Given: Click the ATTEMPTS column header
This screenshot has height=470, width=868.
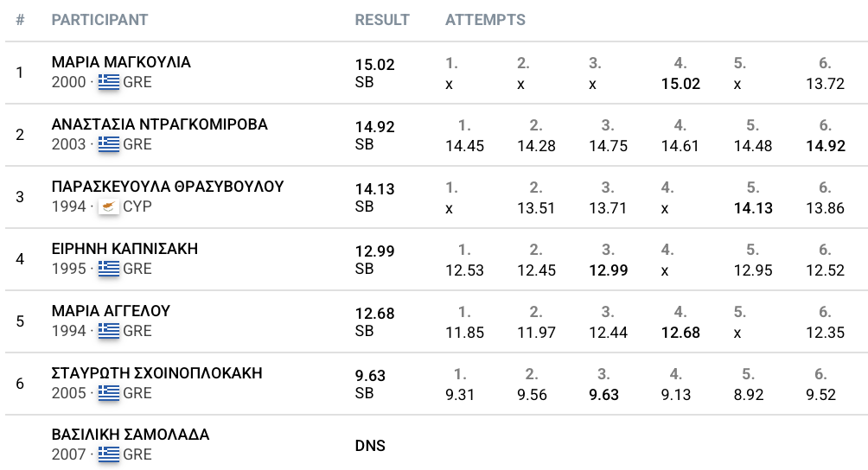Looking at the screenshot, I should 486,20.
